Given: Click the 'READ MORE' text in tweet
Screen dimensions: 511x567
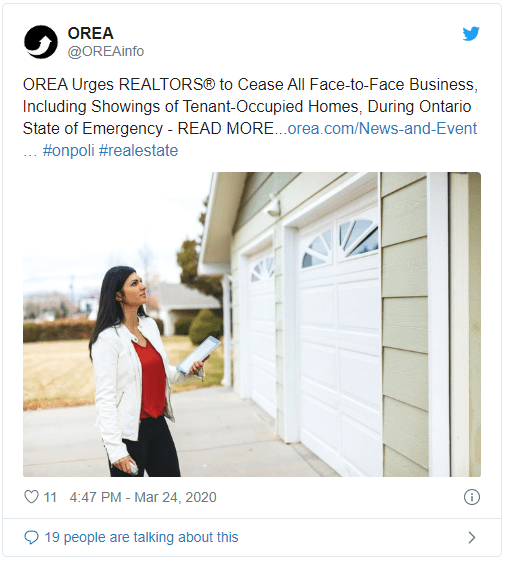Looking at the screenshot, I should (x=226, y=128).
